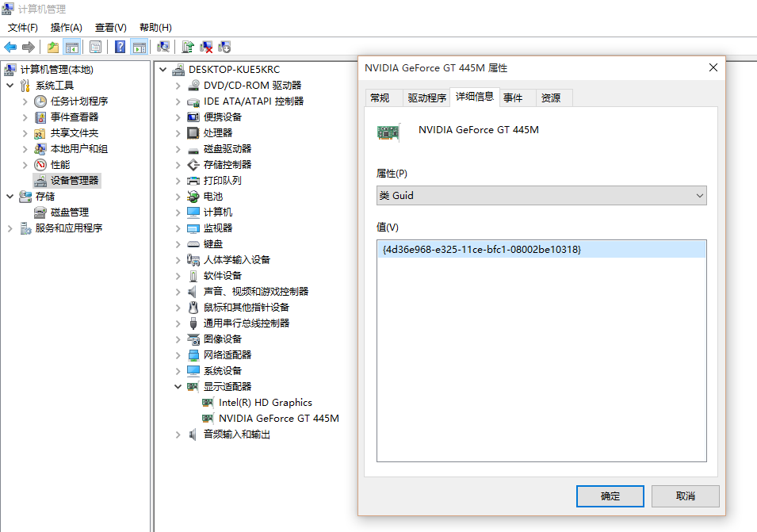Click the Back arrow toolbar icon
Viewport: 757px width, 532px height.
coord(10,47)
